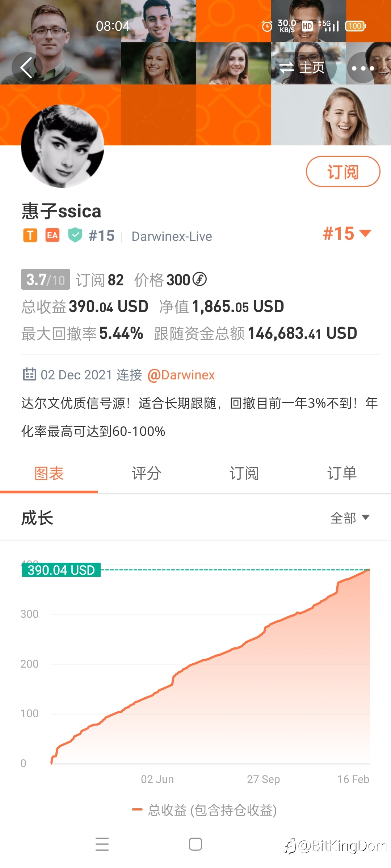
Task: Tap the price currency coin icon
Action: [x=199, y=279]
